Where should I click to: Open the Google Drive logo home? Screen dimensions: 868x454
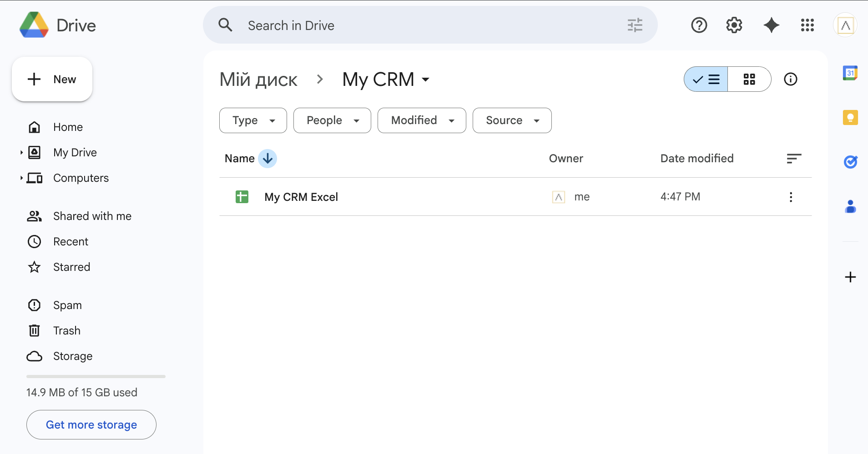coord(58,25)
